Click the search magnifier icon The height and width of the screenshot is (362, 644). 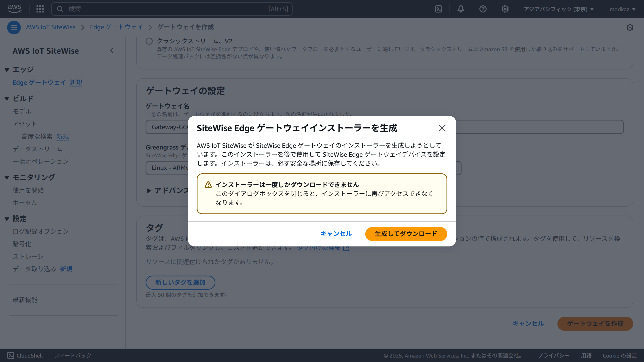[60, 9]
